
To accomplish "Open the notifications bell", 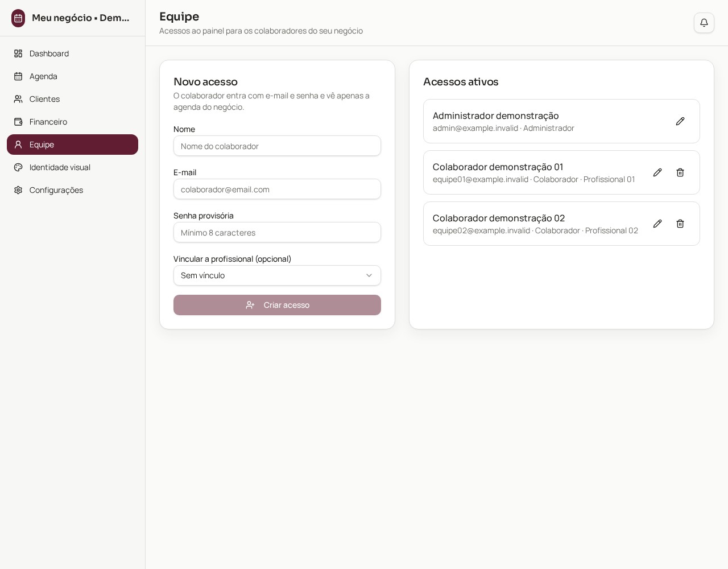I will [x=704, y=23].
